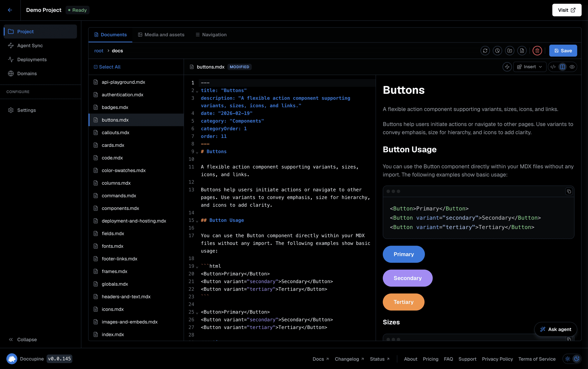Fold the Button block at line 25
Viewport: 588px width, 369px height.
[197, 313]
